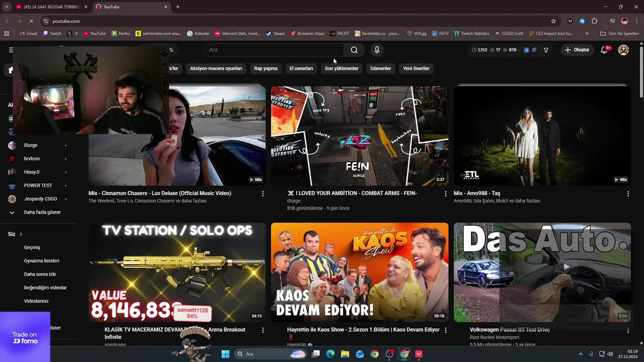Open the Chrome extensions puzzle icon
This screenshot has height=362, width=644.
[595, 21]
